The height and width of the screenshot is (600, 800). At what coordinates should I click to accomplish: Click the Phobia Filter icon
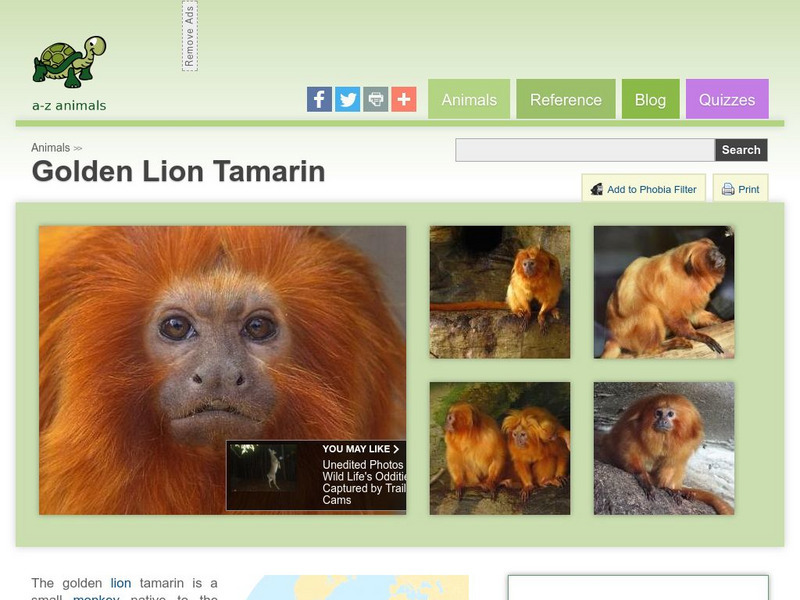point(596,189)
